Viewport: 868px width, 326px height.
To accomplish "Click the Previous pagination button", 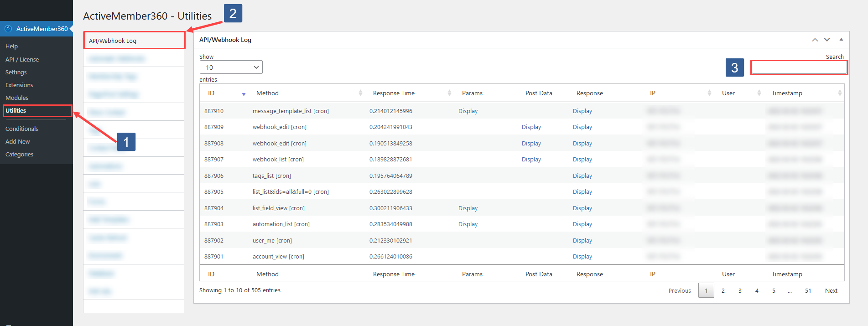I will click(680, 290).
